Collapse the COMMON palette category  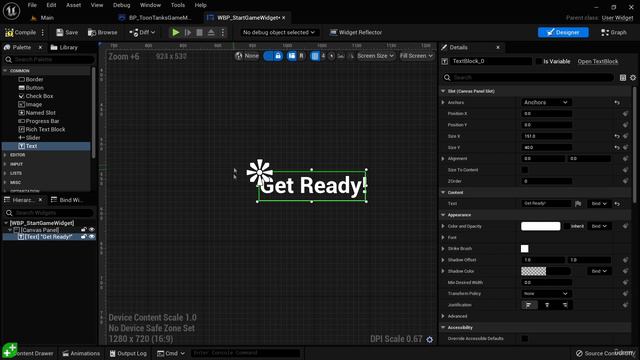pyautogui.click(x=5, y=71)
